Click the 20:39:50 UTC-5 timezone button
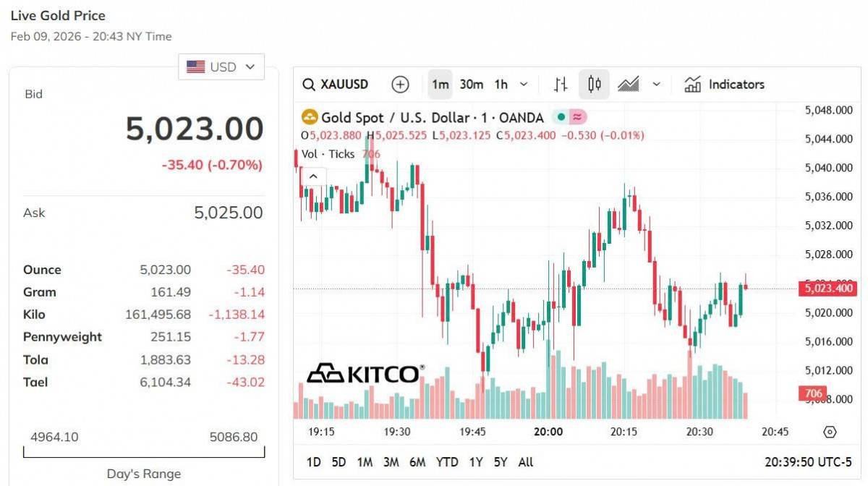 click(x=808, y=462)
